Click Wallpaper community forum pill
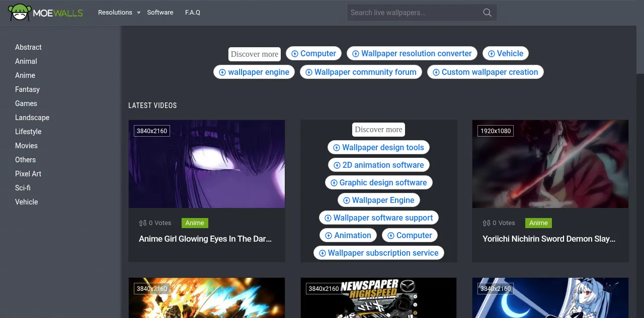The width and height of the screenshot is (644, 318). 361,72
